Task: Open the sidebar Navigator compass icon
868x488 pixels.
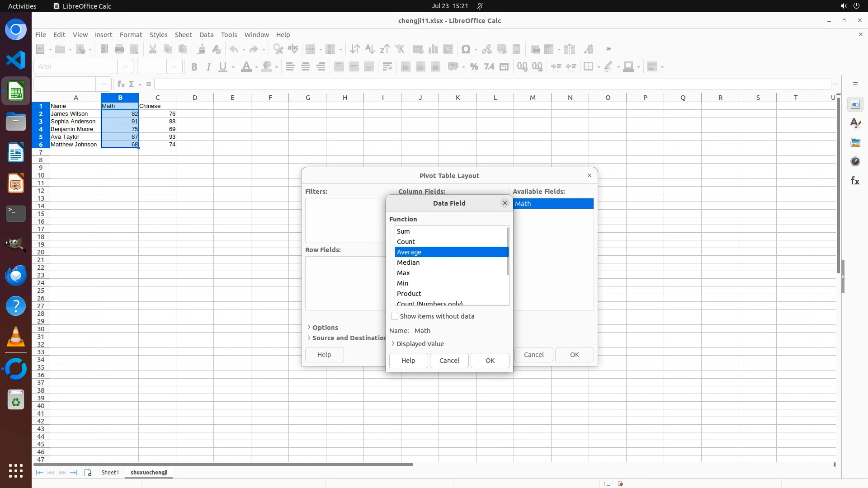Action: pos(855,162)
